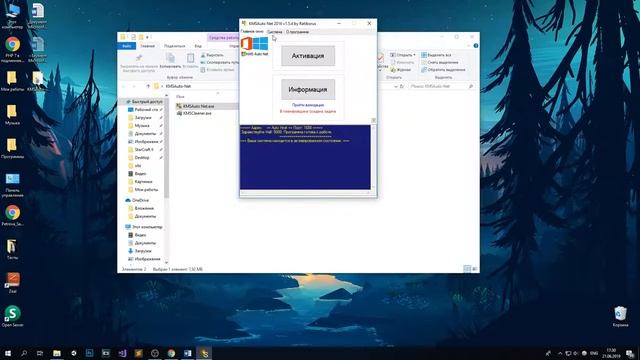The image size is (640, 360).
Task: Open the Вложения folder under OneDrive
Action: pyautogui.click(x=141, y=208)
